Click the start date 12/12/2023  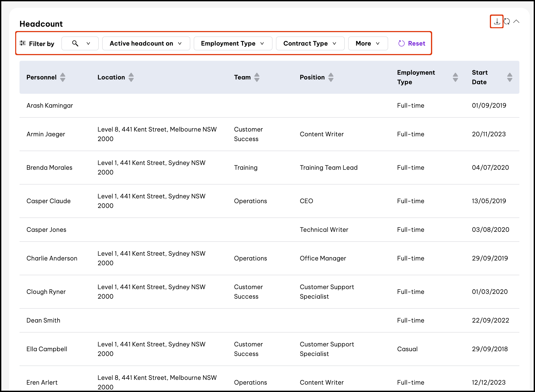(489, 382)
